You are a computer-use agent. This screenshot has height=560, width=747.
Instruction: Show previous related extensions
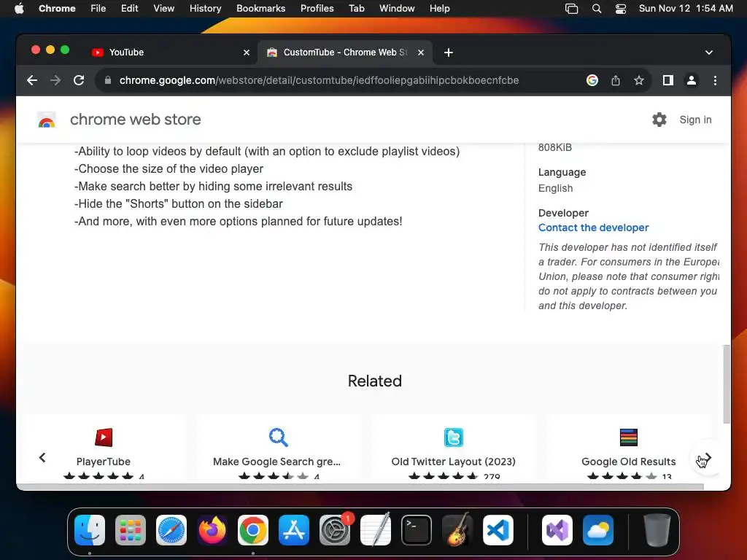[42, 458]
